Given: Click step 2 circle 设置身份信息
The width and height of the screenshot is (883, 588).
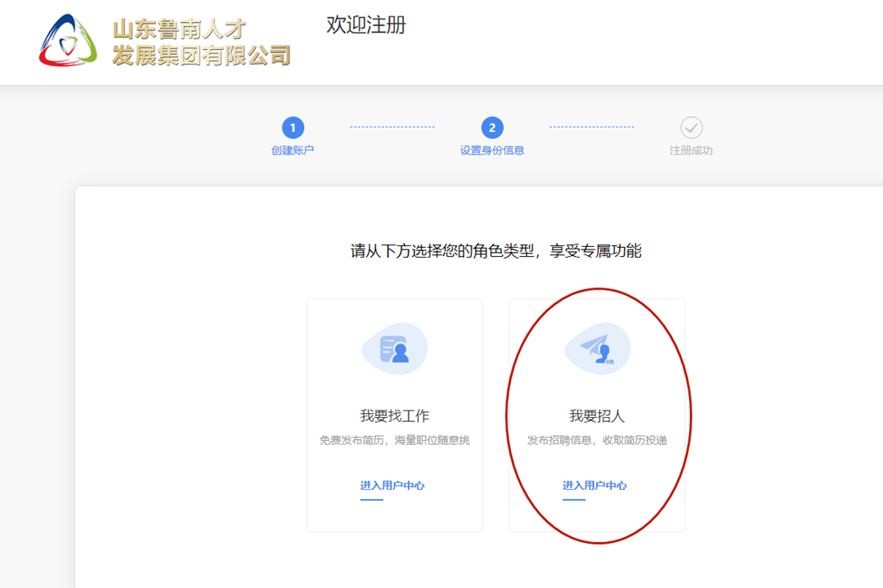Looking at the screenshot, I should (x=492, y=128).
